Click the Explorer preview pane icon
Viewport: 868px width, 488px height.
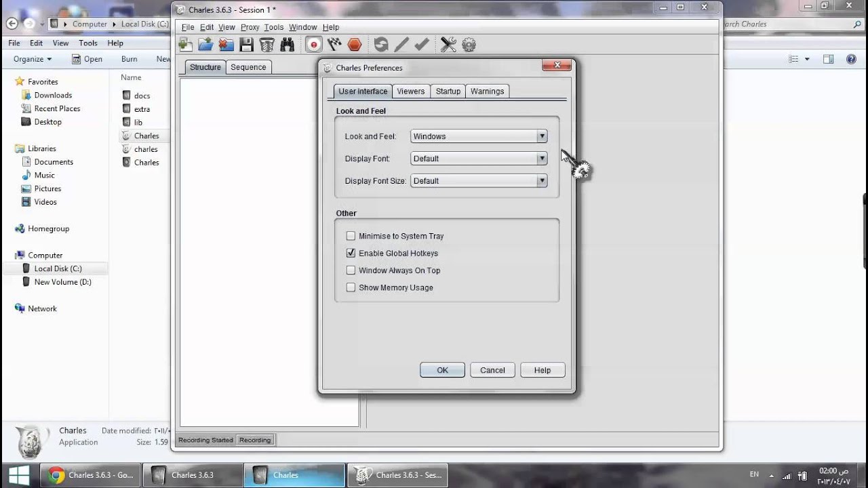828,59
